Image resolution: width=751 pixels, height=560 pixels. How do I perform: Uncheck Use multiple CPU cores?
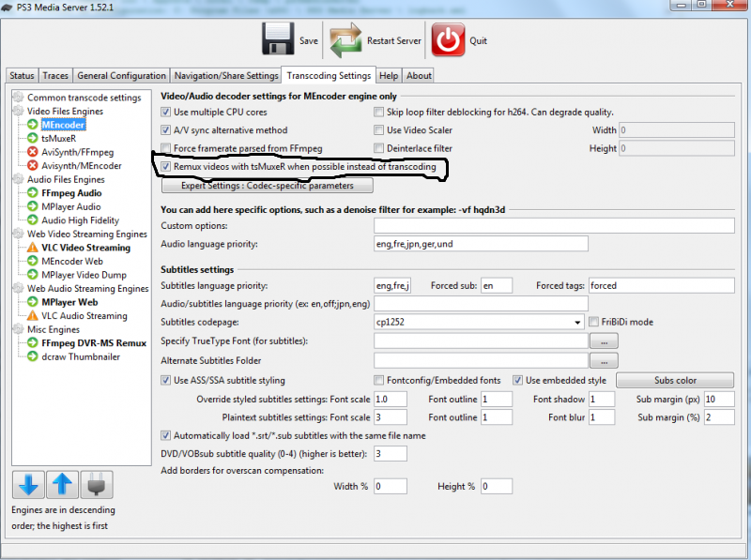tap(166, 112)
